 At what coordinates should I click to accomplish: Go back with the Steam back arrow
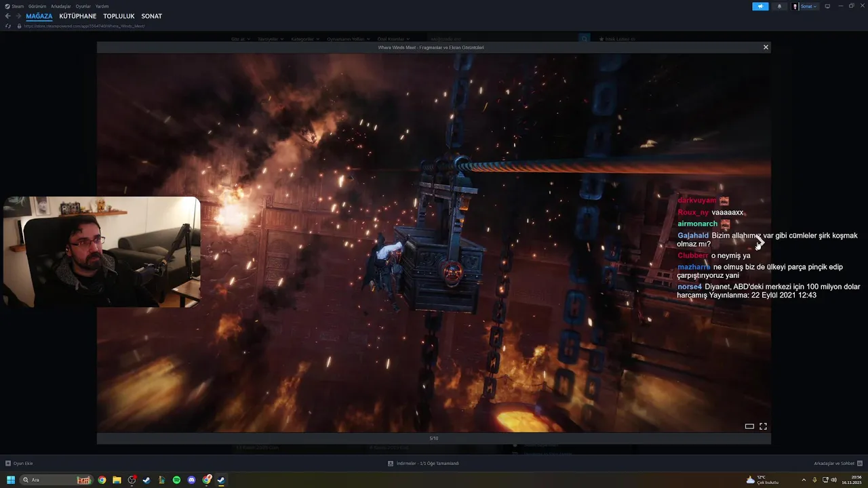[x=8, y=16]
